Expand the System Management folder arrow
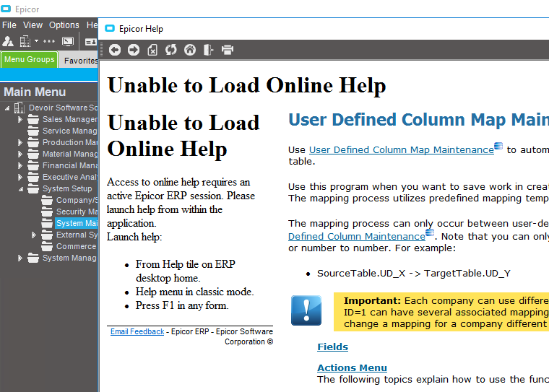The image size is (549, 392). pyautogui.click(x=20, y=258)
